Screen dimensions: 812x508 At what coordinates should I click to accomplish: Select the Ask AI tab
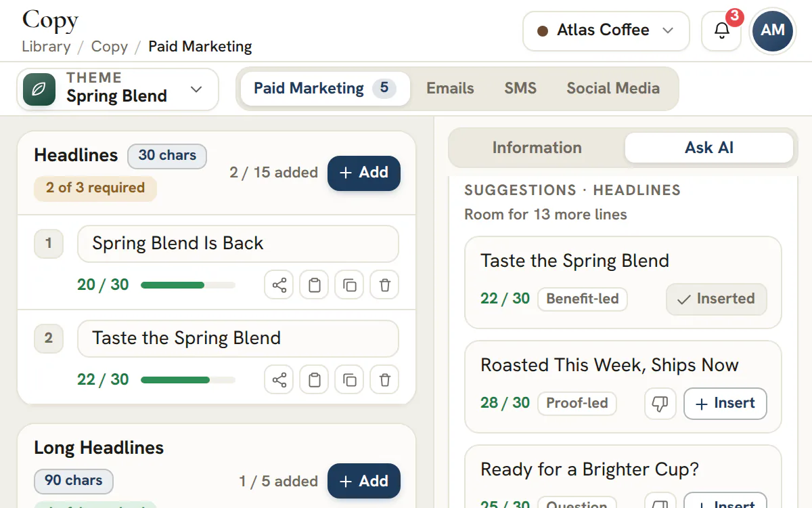point(708,148)
